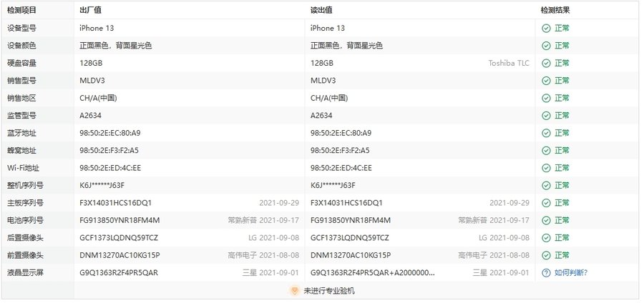Image resolution: width=644 pixels, height=303 pixels.
Task: Click 高伟电子 2021-08-08 in factory column
Action: click(x=263, y=255)
